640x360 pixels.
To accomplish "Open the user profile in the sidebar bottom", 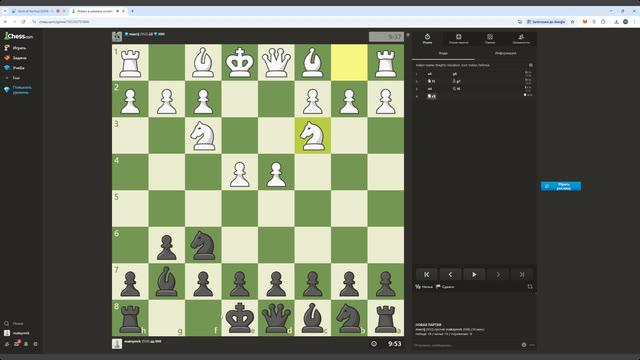I will (17, 333).
